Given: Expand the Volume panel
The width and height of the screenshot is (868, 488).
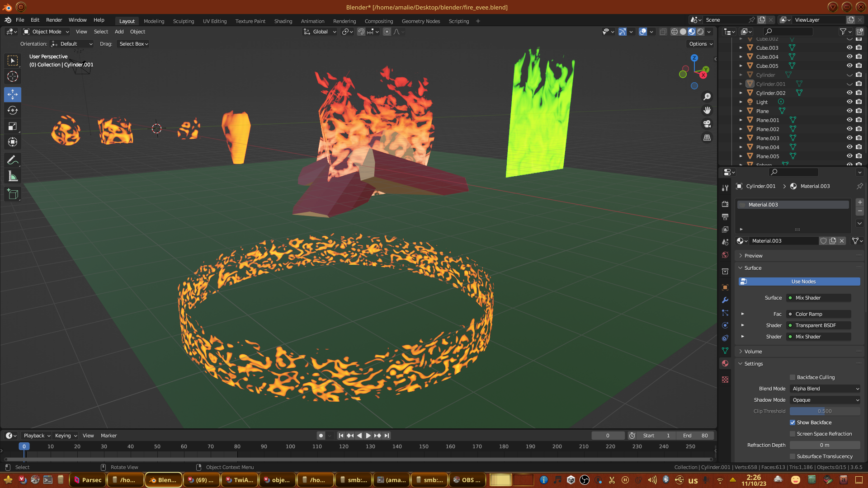Looking at the screenshot, I should [x=753, y=352].
